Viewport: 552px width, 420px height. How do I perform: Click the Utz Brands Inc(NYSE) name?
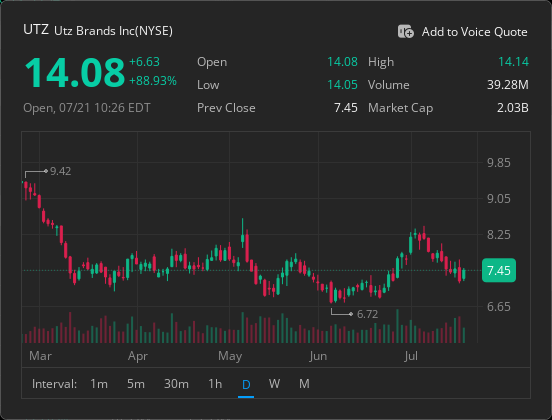[x=113, y=31]
